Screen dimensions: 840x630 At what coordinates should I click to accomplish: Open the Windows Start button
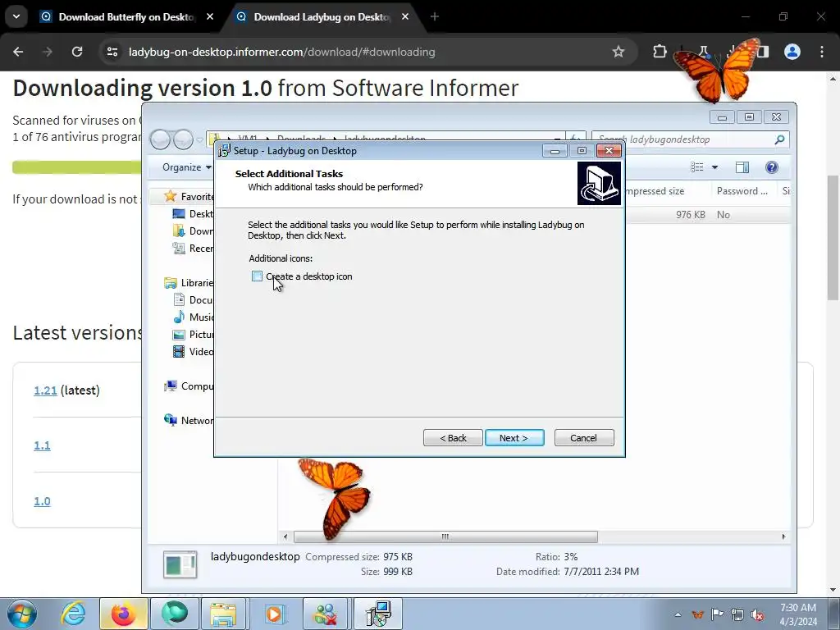[x=22, y=614]
